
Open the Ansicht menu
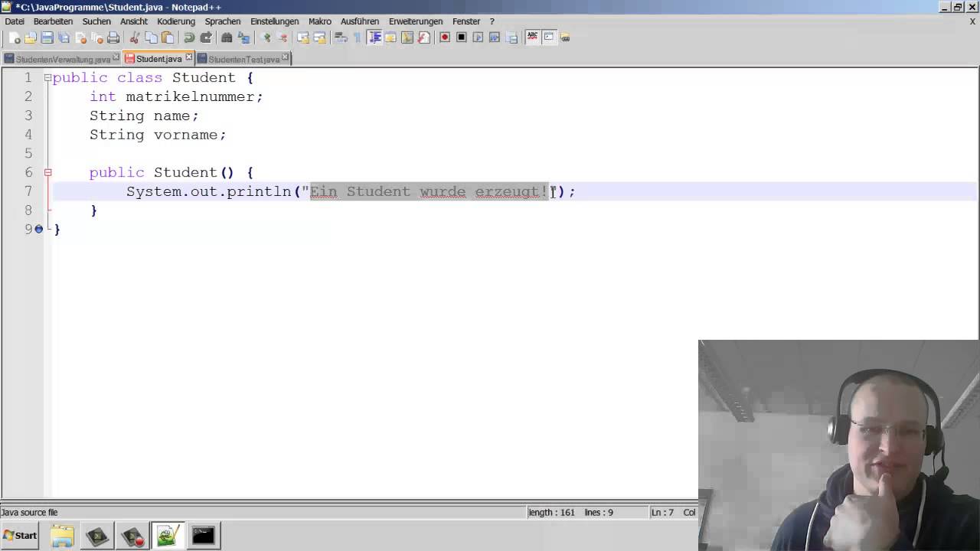134,21
